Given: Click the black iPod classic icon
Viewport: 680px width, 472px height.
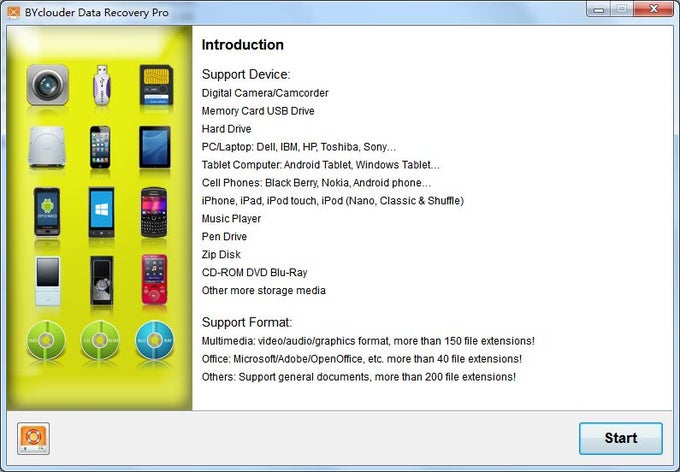Looking at the screenshot, I should [102, 281].
